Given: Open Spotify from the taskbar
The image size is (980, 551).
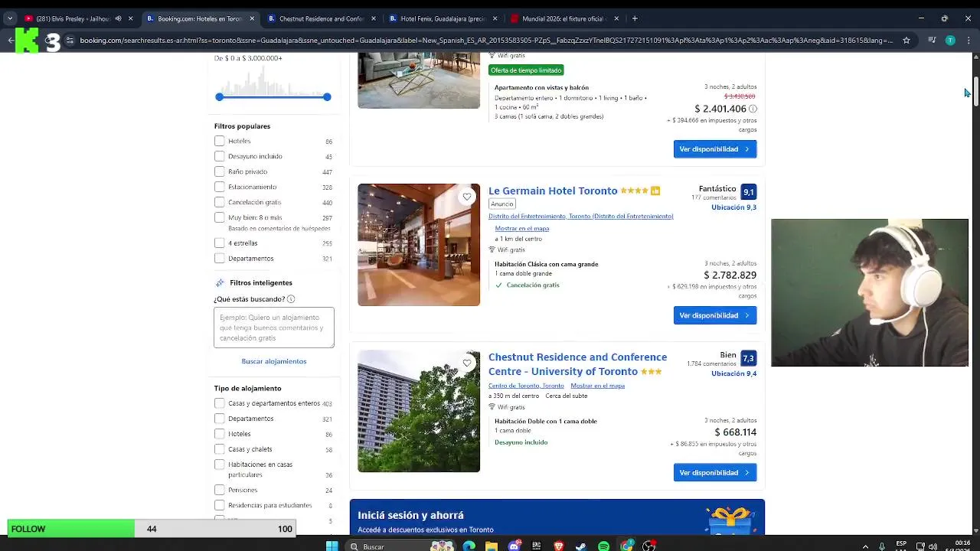Looking at the screenshot, I should pyautogui.click(x=603, y=546).
